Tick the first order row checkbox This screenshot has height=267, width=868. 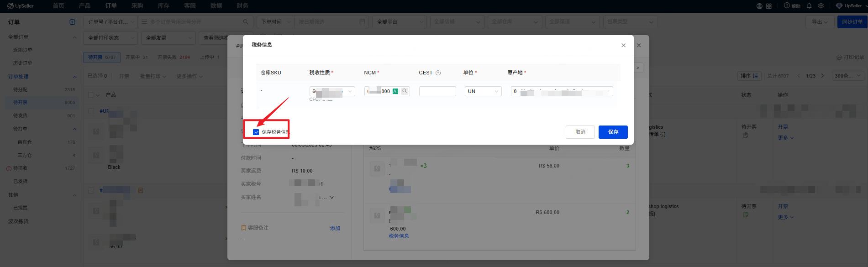(x=91, y=111)
